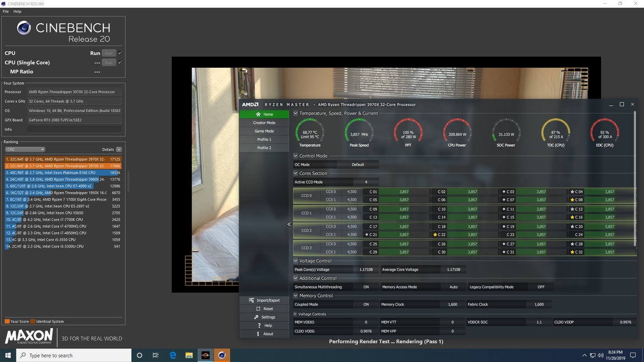Viewport: 644px width, 362px height.
Task: Open the Help menu in Cinebench
Action: click(x=17, y=12)
